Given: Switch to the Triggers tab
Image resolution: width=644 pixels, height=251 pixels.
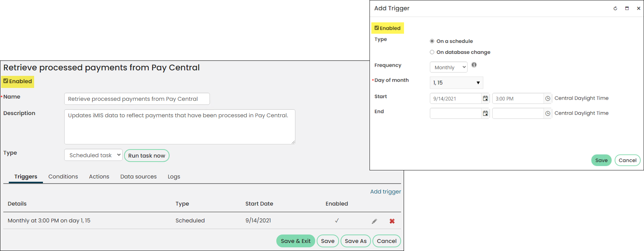Looking at the screenshot, I should pos(26,177).
